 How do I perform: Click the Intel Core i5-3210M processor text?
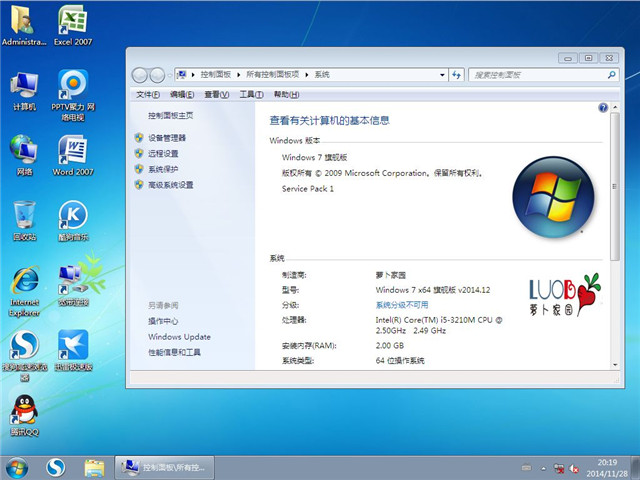click(439, 325)
